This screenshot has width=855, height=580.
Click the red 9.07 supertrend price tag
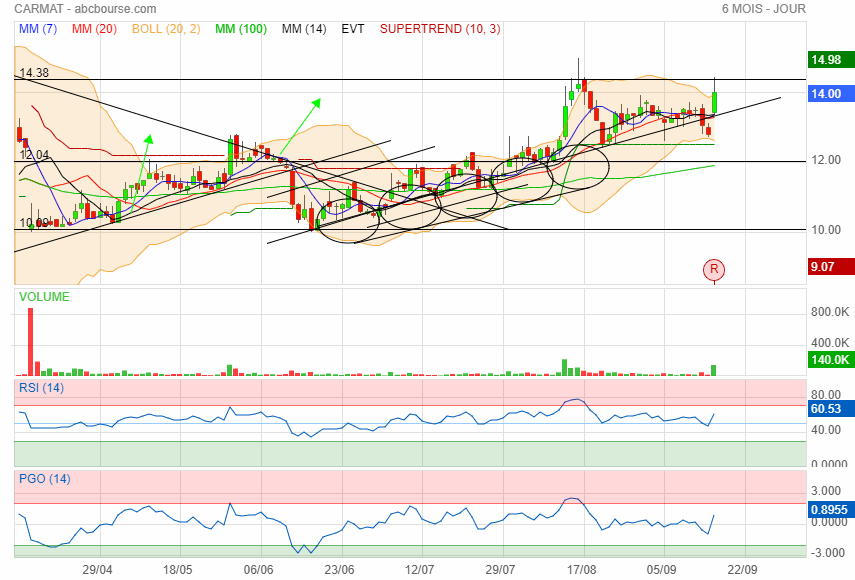(826, 266)
